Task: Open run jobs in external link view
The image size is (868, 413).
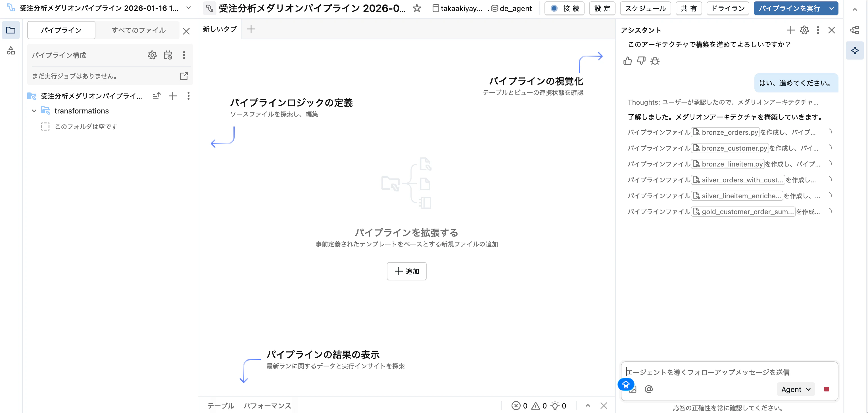Action: click(x=184, y=76)
